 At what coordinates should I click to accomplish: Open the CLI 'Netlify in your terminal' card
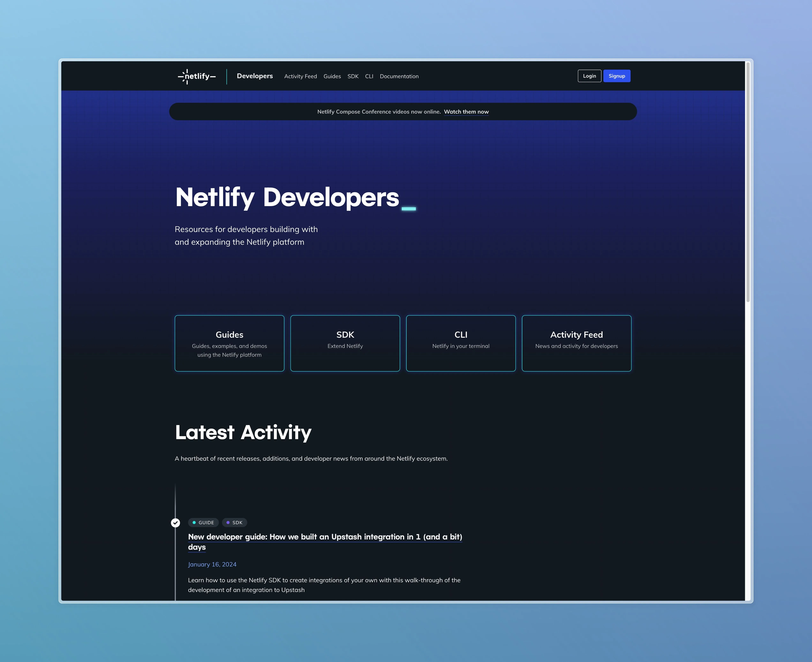point(461,343)
